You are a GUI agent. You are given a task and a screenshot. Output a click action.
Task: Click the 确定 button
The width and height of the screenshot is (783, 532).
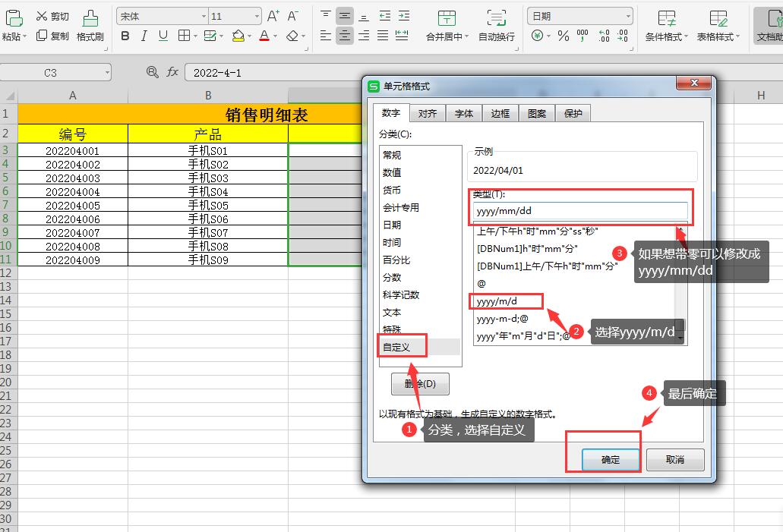(x=611, y=460)
